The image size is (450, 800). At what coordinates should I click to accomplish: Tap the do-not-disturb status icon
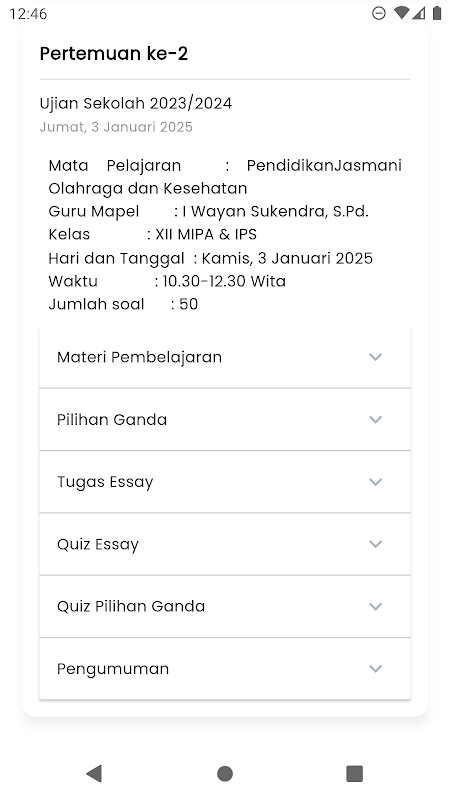(379, 13)
